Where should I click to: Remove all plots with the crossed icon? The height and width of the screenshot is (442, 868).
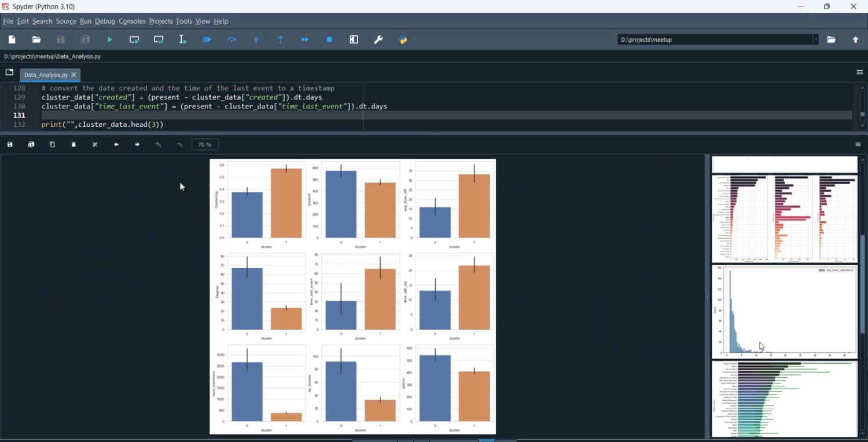tap(95, 145)
